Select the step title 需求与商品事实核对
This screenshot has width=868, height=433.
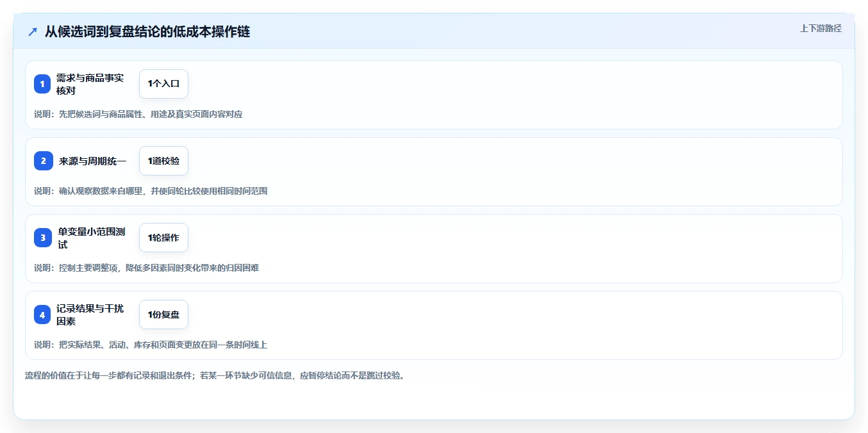coord(91,84)
